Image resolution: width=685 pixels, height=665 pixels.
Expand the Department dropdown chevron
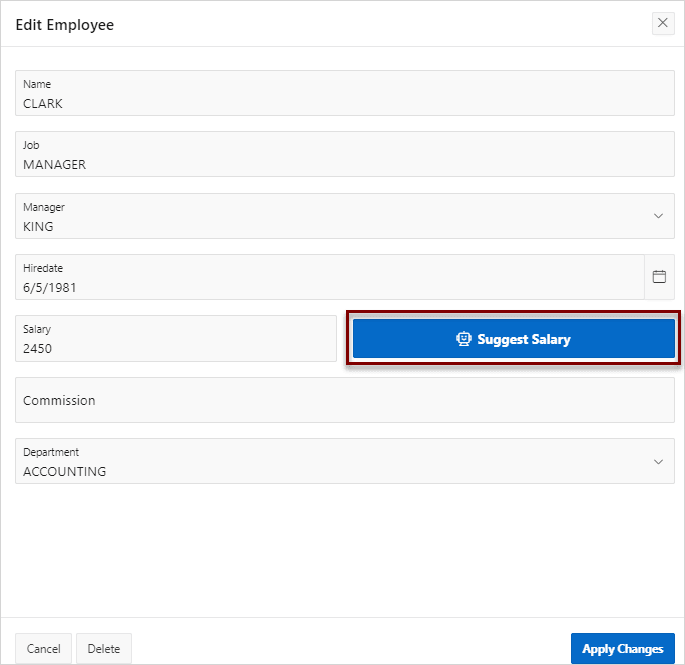[x=658, y=461]
